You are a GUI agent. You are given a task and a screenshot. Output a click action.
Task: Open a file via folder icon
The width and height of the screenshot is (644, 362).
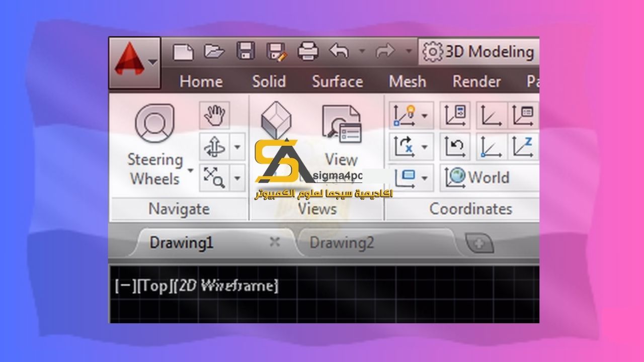(x=214, y=51)
